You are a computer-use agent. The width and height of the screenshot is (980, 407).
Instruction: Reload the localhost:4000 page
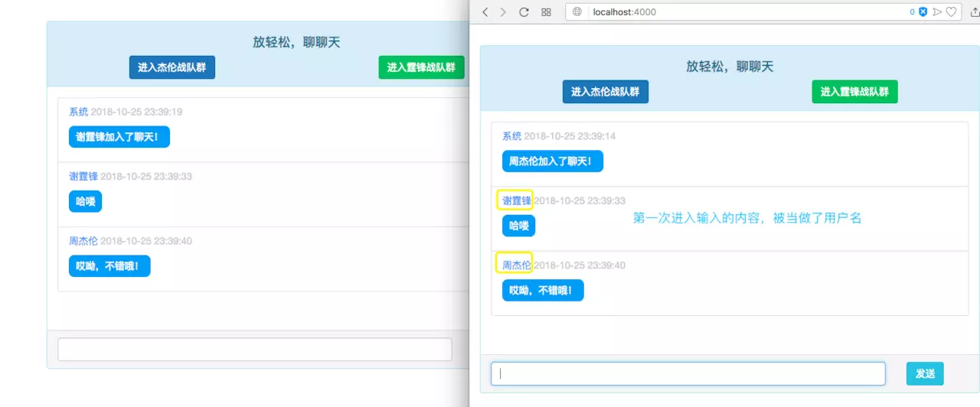pyautogui.click(x=524, y=12)
